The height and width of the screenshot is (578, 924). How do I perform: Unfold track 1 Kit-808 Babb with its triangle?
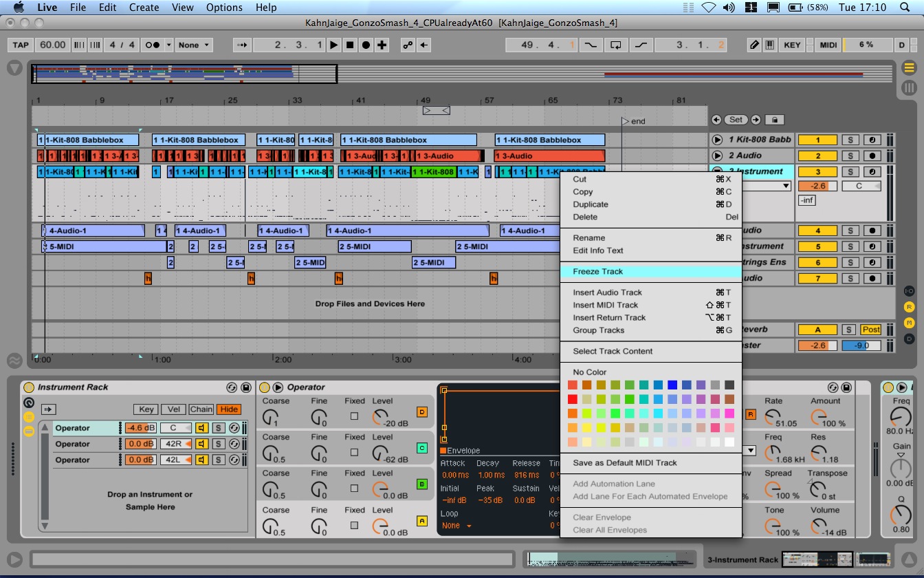(717, 140)
